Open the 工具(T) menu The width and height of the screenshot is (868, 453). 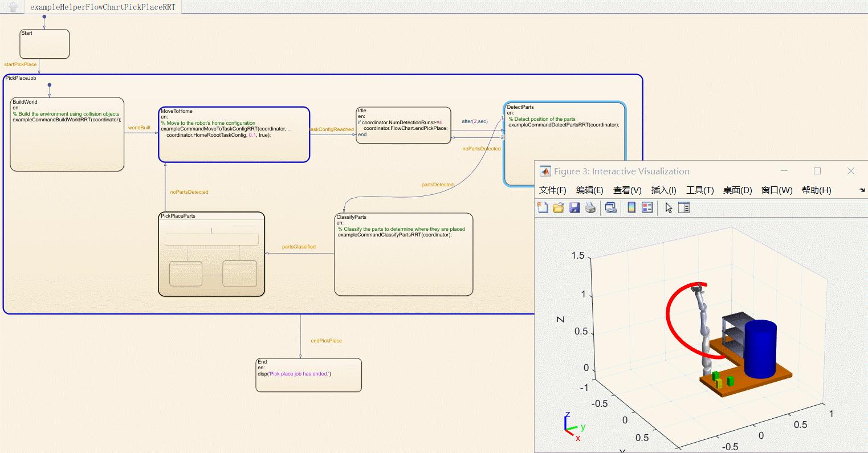[700, 190]
